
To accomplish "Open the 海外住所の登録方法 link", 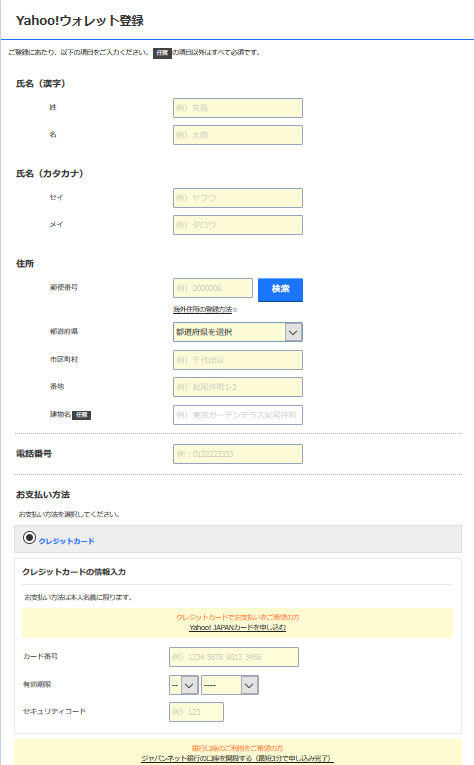I will [x=203, y=309].
